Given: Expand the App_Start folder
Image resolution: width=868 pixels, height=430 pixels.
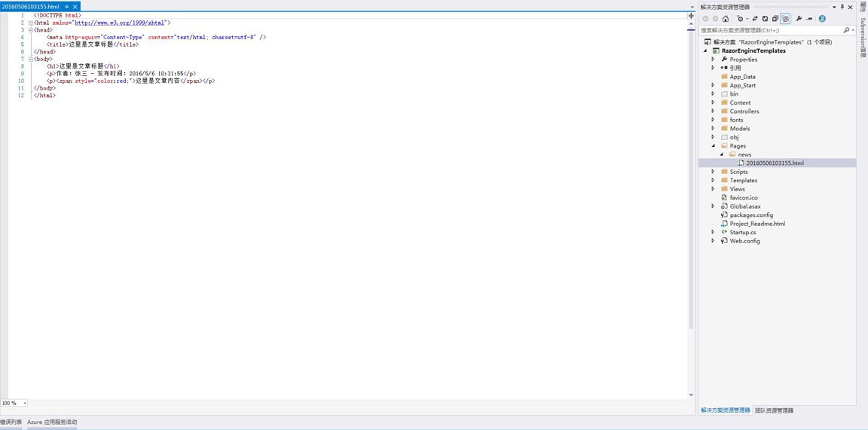Looking at the screenshot, I should click(713, 85).
